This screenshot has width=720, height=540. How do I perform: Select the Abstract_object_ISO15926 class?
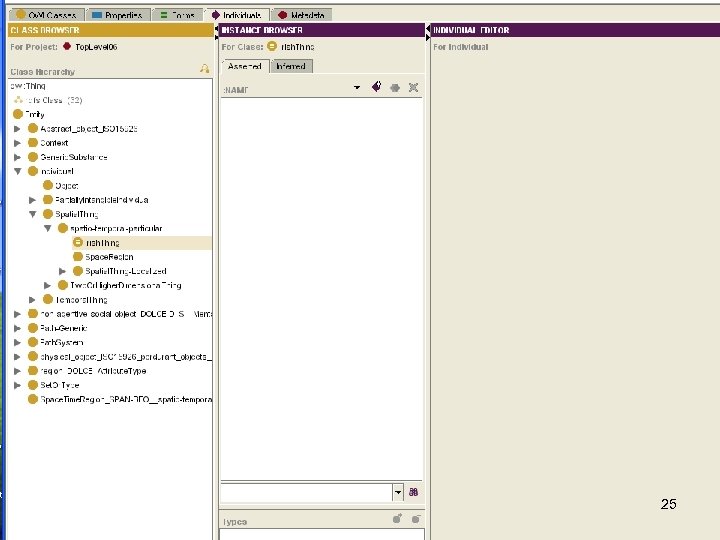click(x=89, y=129)
